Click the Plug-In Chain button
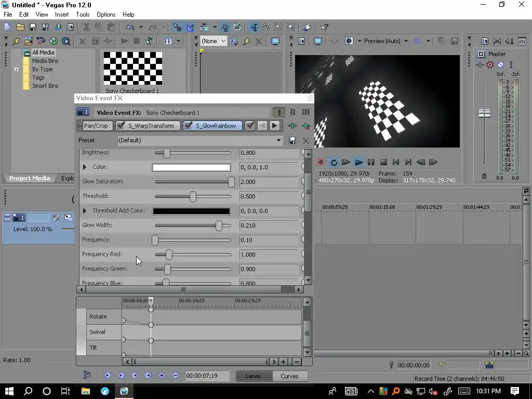532x399 pixels. pos(292,126)
